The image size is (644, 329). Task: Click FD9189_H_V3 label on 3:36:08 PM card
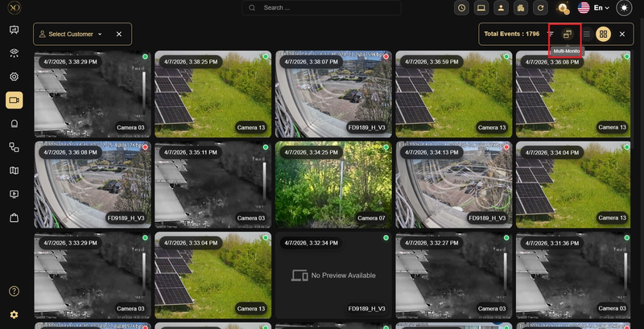click(x=126, y=218)
